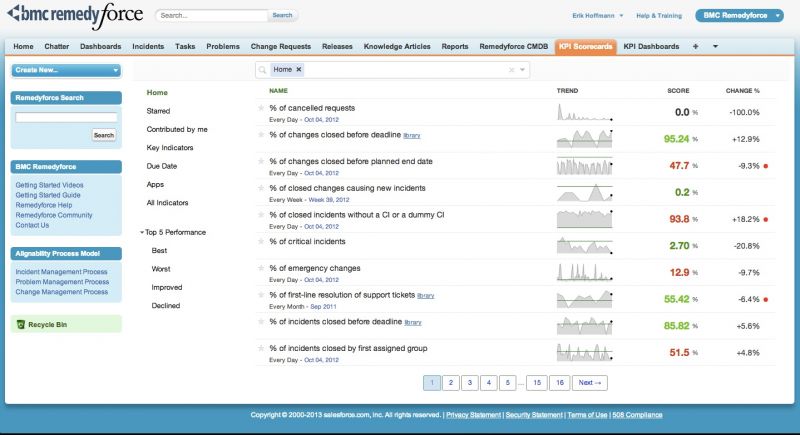Click the Oct 04, 2012 date under emergency changes

click(x=321, y=280)
